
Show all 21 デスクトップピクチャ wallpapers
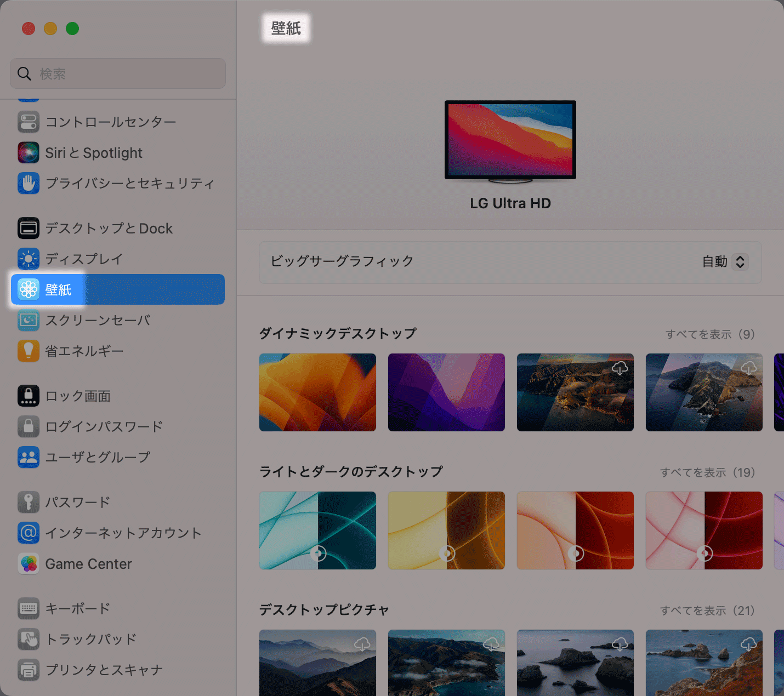(x=707, y=611)
